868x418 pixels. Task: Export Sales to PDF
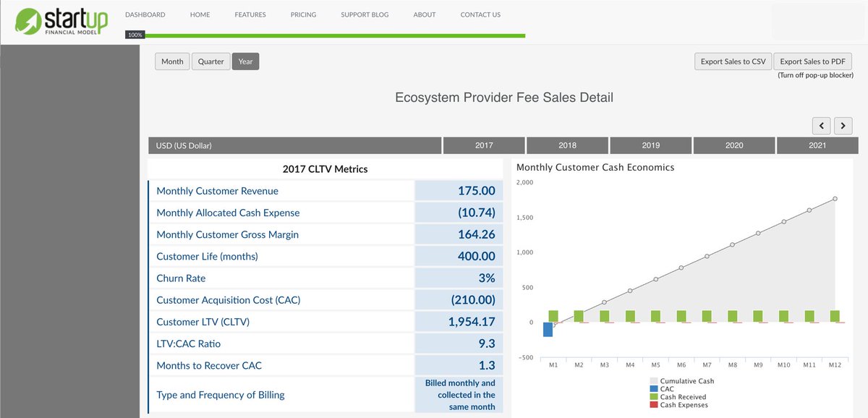[x=813, y=61]
